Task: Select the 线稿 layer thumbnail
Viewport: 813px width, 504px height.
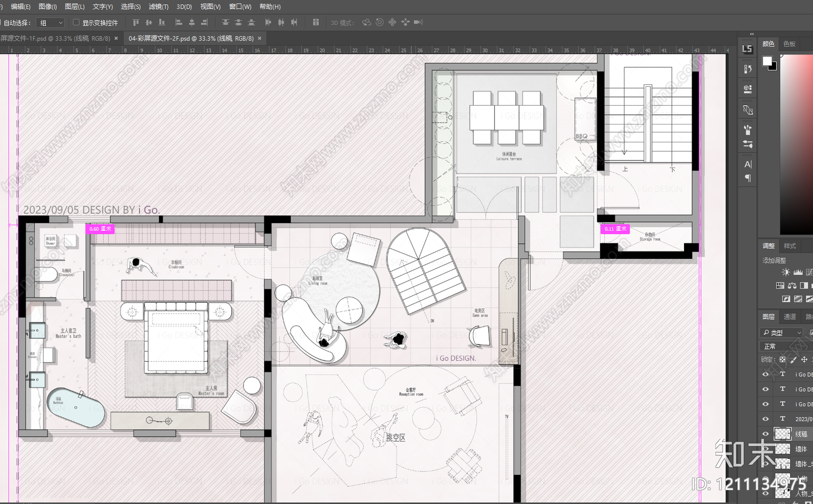Action: [783, 434]
